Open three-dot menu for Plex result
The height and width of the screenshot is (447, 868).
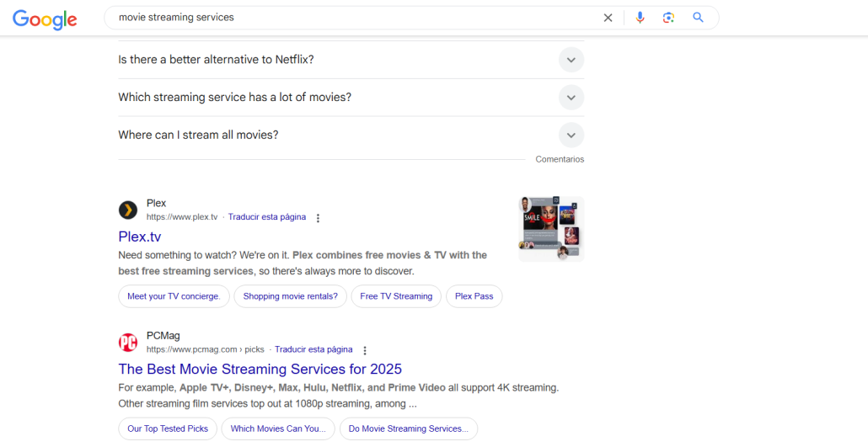pos(318,218)
